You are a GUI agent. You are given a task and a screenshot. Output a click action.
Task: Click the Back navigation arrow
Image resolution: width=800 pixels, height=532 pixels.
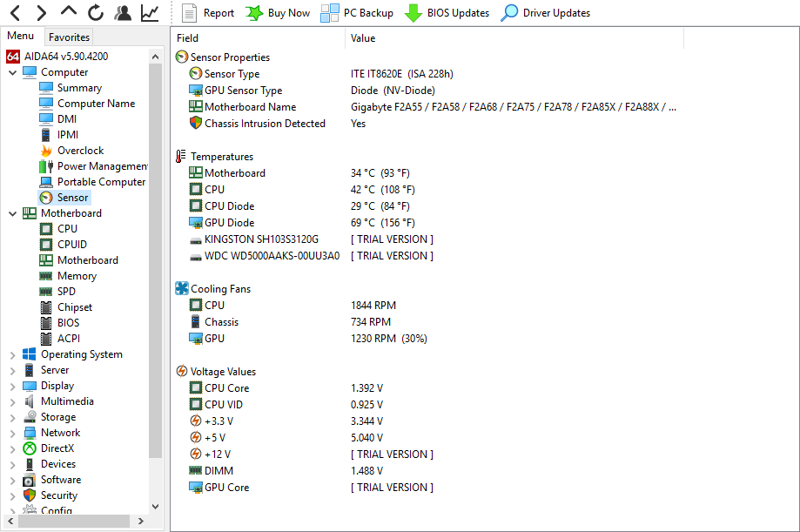click(x=16, y=13)
